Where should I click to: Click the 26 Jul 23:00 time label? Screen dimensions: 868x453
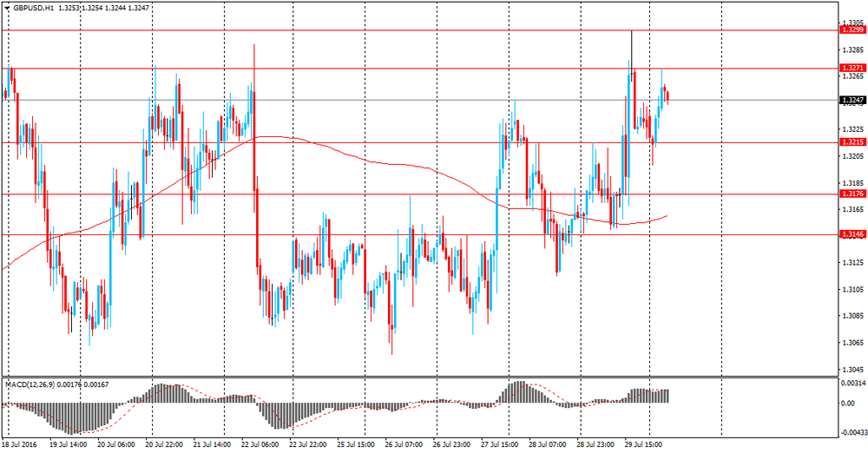(452, 444)
